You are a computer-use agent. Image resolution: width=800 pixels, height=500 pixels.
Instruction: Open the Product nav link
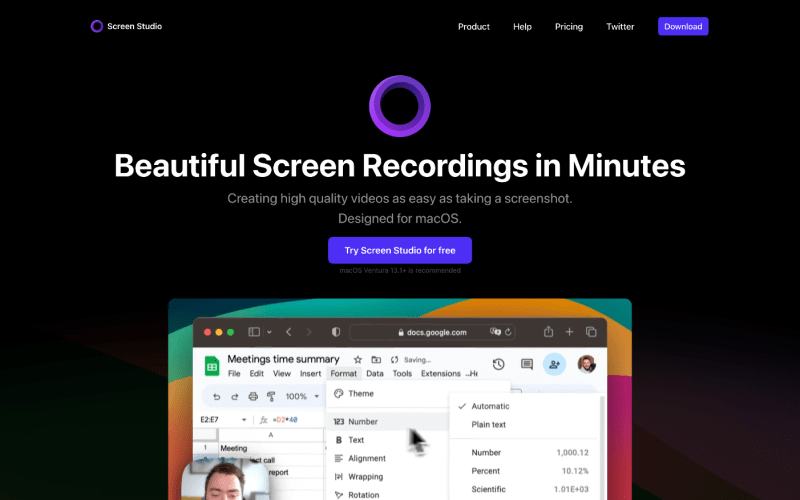point(473,27)
